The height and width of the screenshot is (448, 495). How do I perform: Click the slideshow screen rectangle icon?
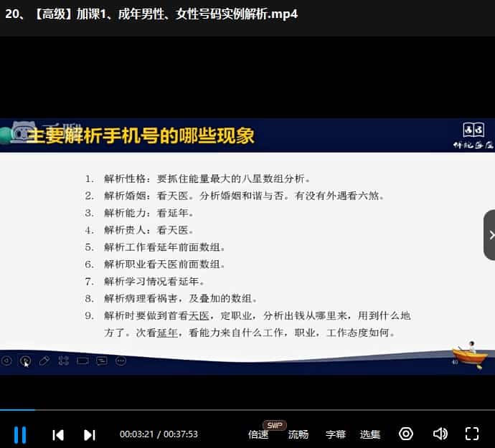coord(82,361)
